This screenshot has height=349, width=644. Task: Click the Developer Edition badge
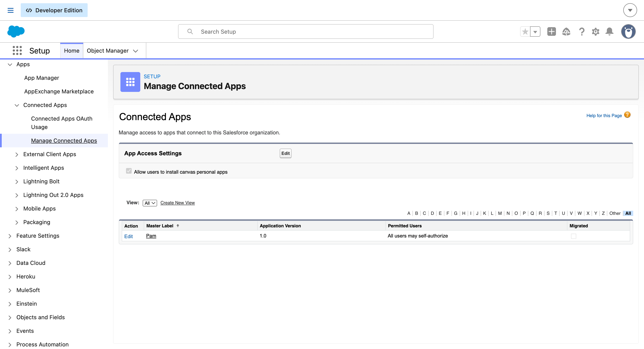coord(54,10)
